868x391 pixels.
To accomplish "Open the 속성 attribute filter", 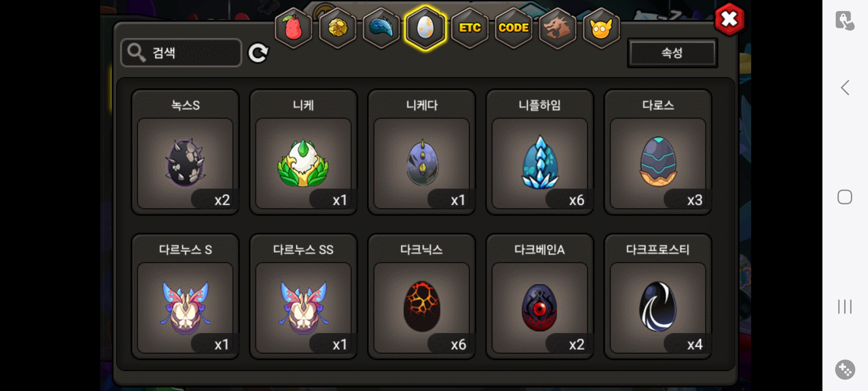I will pyautogui.click(x=672, y=53).
